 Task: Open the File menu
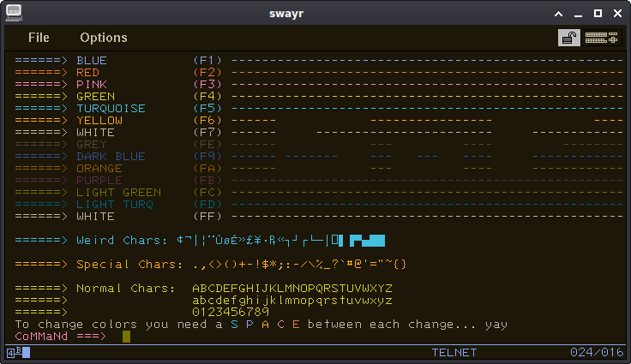pyautogui.click(x=39, y=38)
